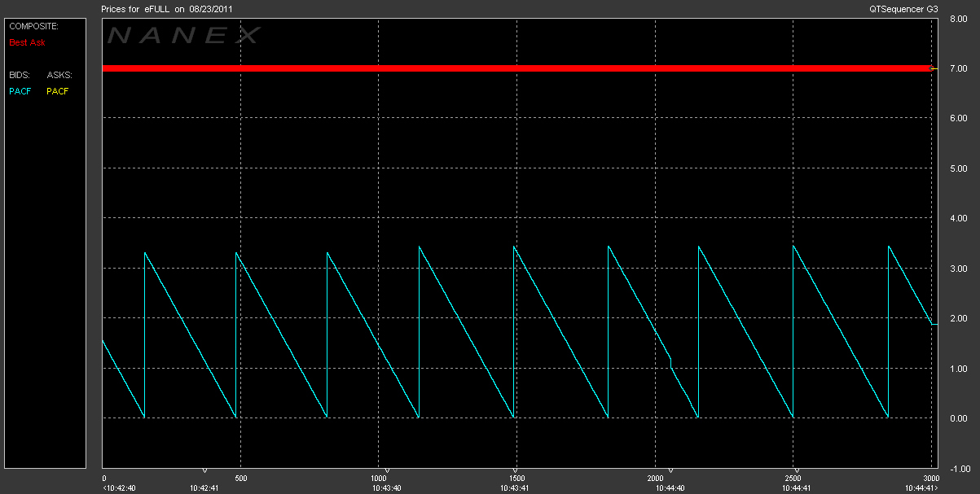Click the 2000 sequence axis label
980x494 pixels.
(655, 479)
